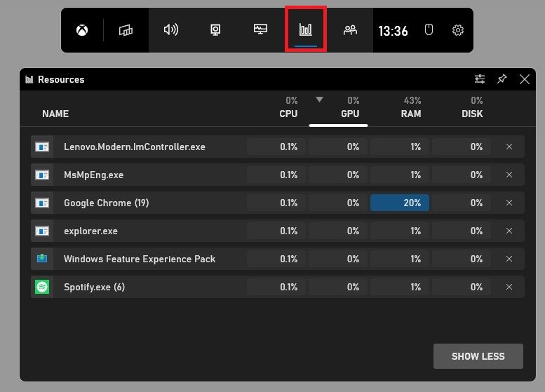545x392 pixels.
Task: Click MsMpEng.exe's 0% GPU value
Action: pos(353,175)
